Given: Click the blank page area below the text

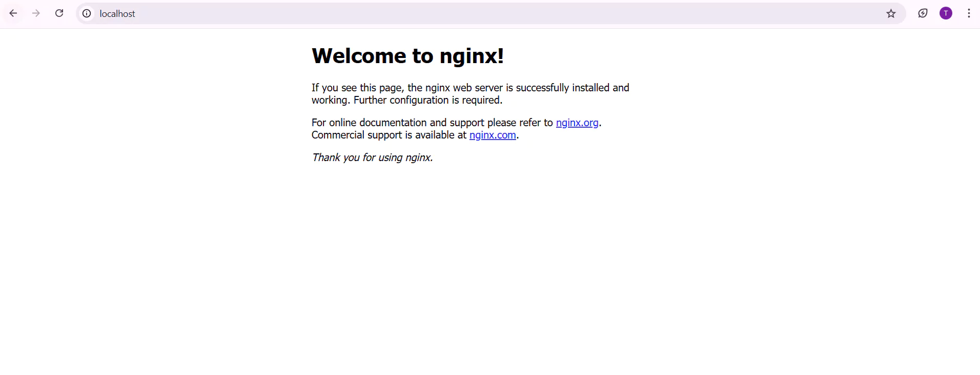Looking at the screenshot, I should coord(487,267).
